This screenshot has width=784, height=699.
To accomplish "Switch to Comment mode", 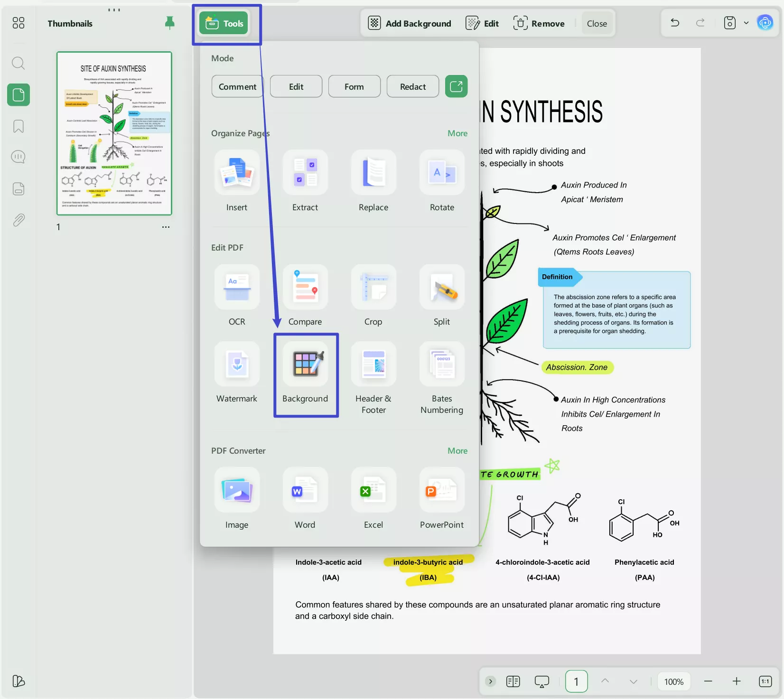I will [x=237, y=86].
